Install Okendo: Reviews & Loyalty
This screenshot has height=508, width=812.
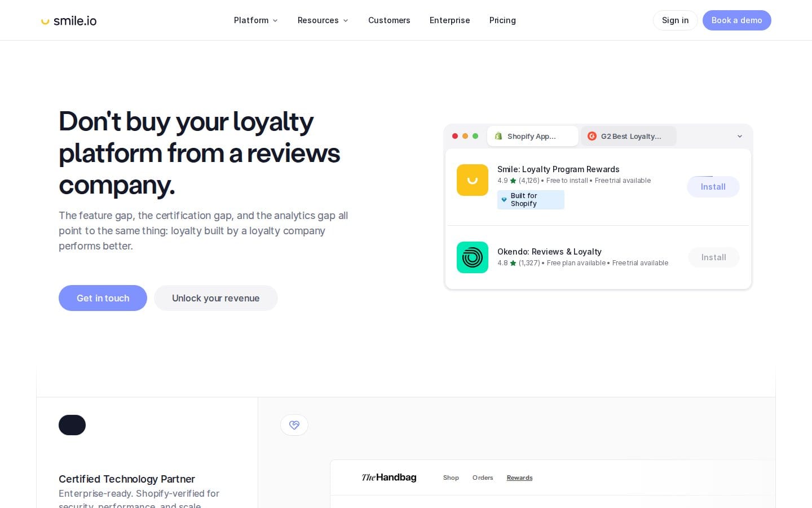click(x=713, y=257)
